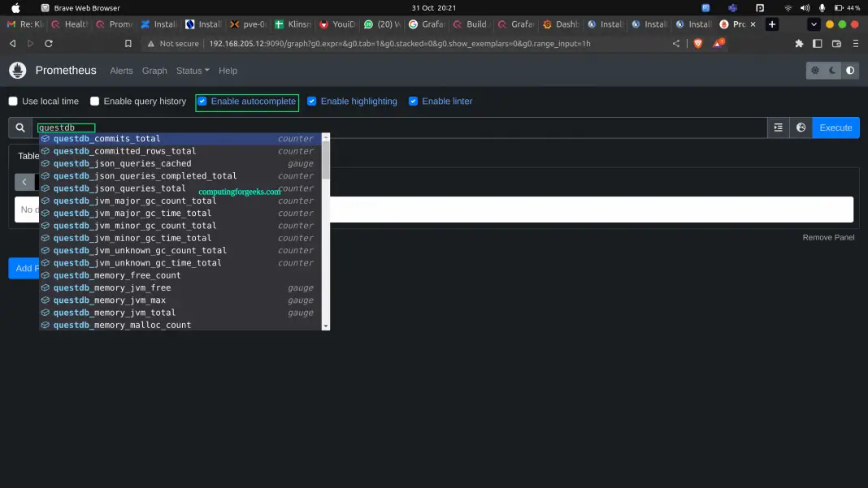Open the Brave Rewards triangle icon
868x488 pixels.
717,43
